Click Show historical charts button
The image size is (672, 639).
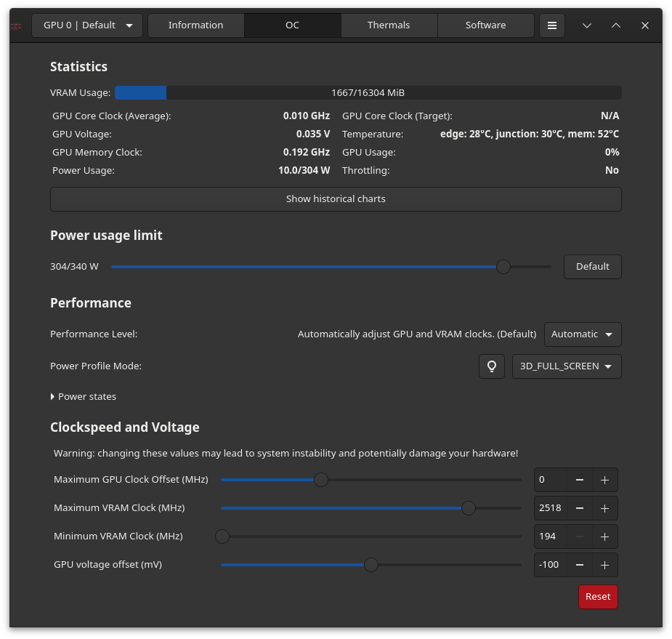click(336, 199)
